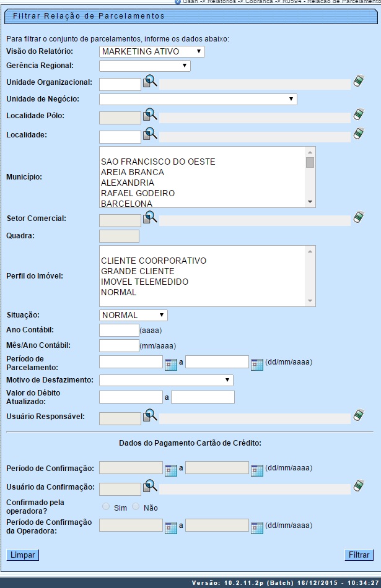
Task: Clear Unidade Organizacional with eraser icon
Action: (359, 81)
